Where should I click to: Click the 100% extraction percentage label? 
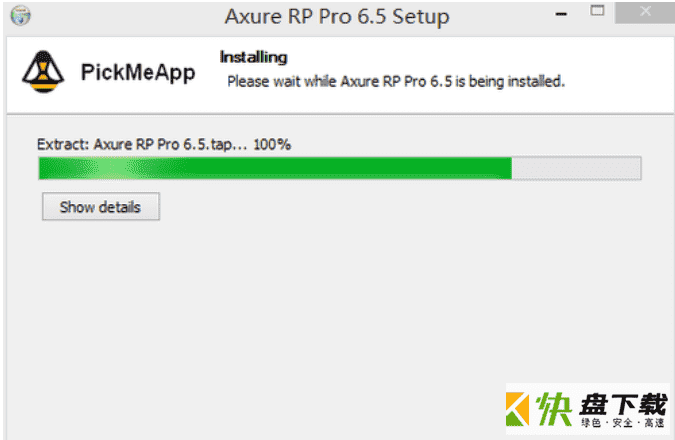click(272, 144)
